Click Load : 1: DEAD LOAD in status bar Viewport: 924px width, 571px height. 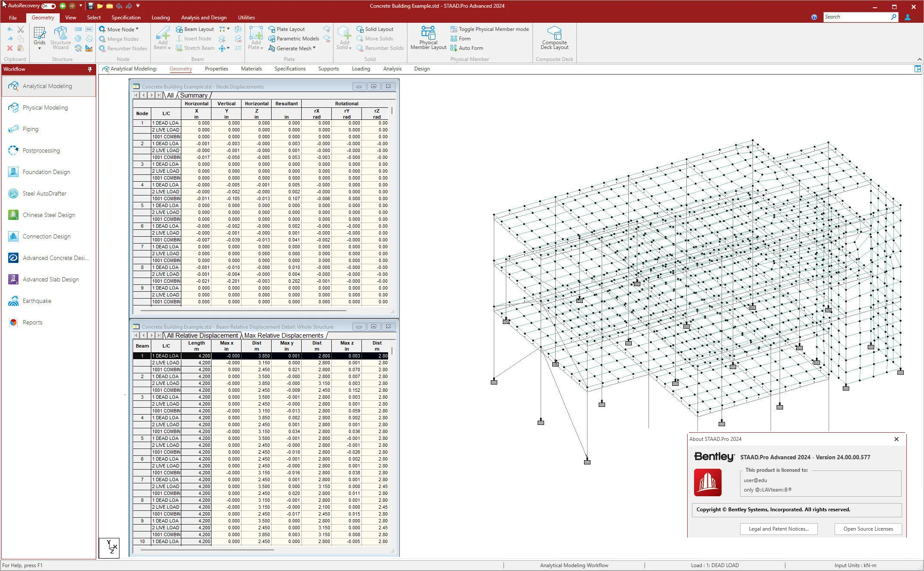pyautogui.click(x=715, y=565)
